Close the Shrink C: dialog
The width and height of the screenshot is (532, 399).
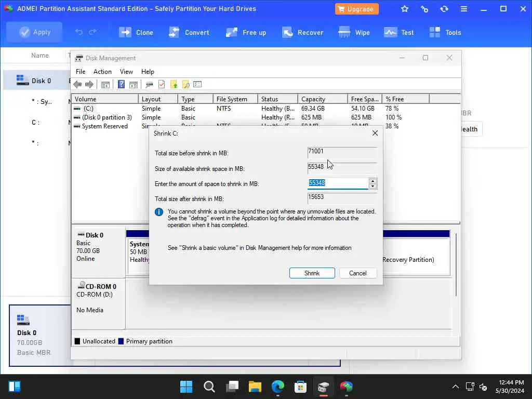click(375, 133)
